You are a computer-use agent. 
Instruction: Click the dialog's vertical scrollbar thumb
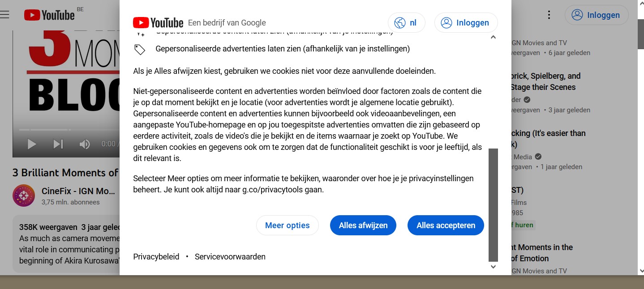[493, 205]
